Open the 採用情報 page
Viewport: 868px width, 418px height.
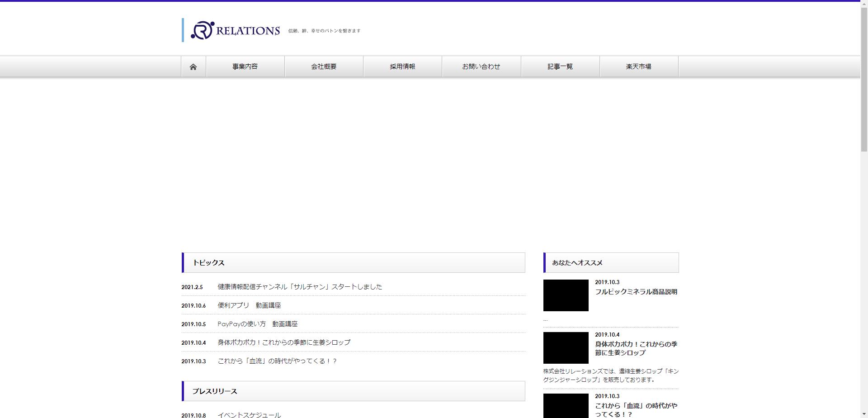click(x=402, y=66)
